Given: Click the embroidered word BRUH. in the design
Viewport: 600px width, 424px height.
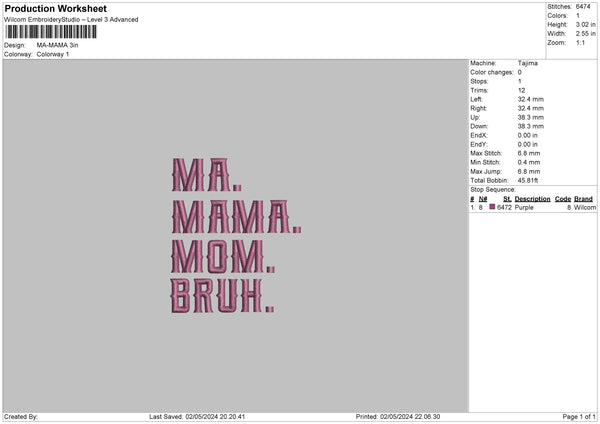Looking at the screenshot, I should [222, 296].
